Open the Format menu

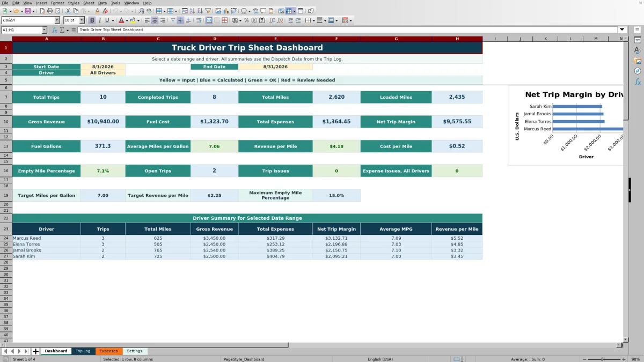pos(57,3)
